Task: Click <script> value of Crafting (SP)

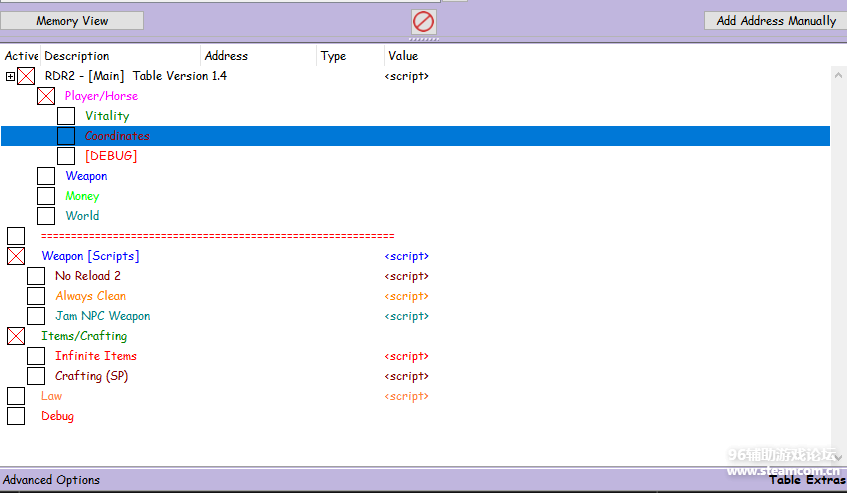Action: (x=407, y=376)
